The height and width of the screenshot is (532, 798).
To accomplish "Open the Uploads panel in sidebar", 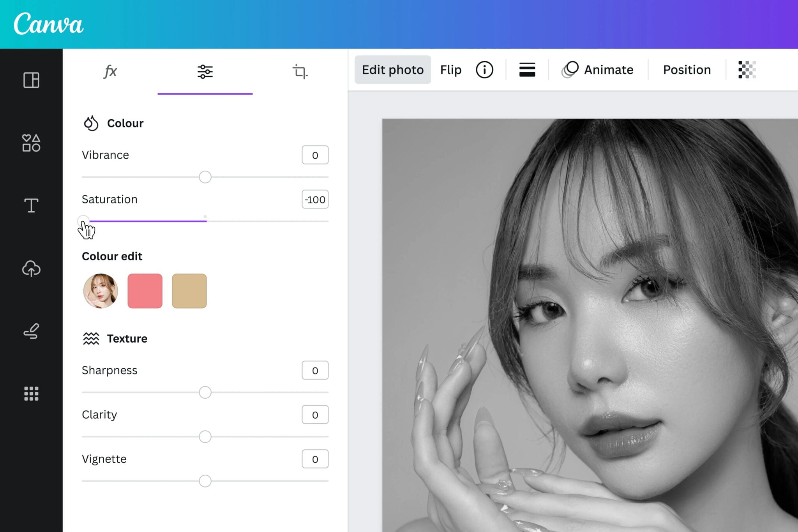I will [31, 269].
